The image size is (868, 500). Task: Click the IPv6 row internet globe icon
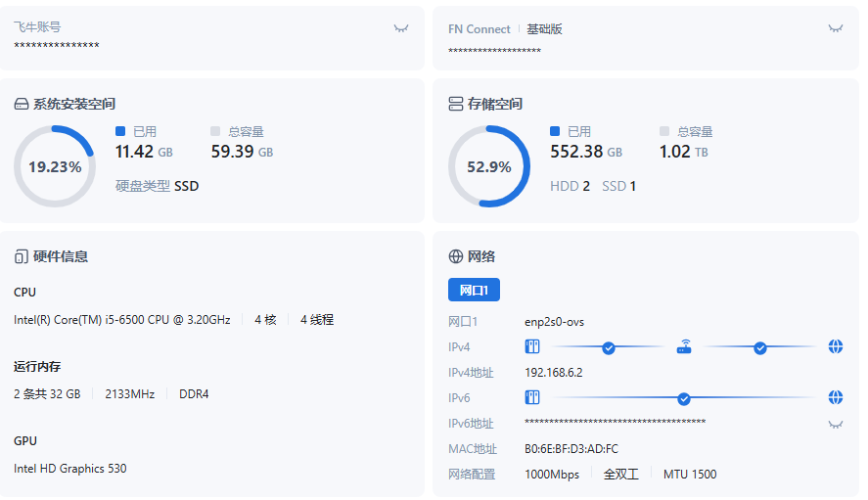836,397
